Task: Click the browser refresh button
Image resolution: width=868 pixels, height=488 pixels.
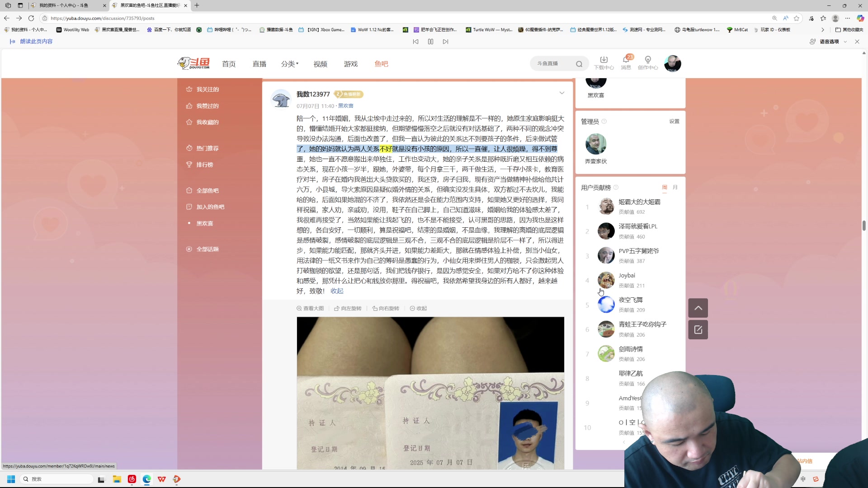Action: point(31,18)
